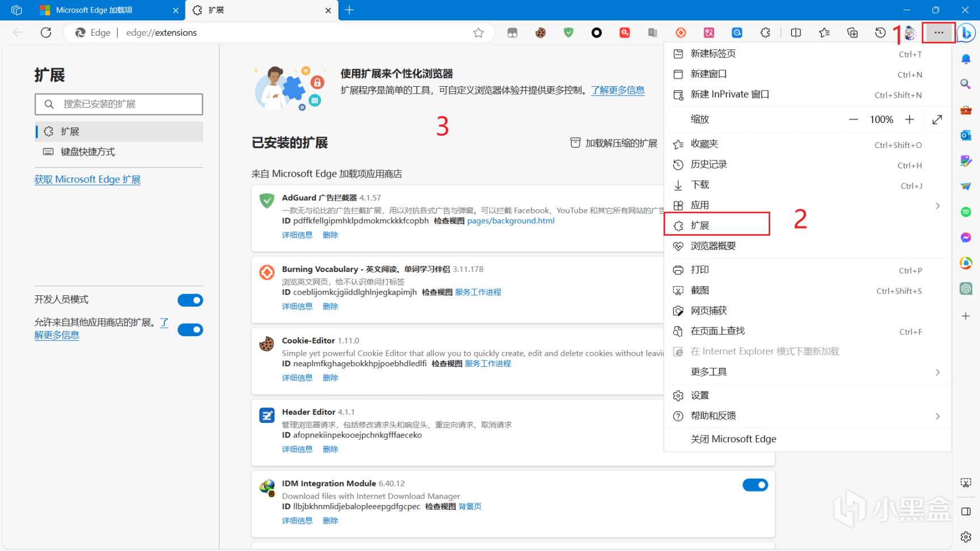The image size is (980, 551).
Task: Open the Bing Copilot sidebar icon
Action: [x=966, y=33]
